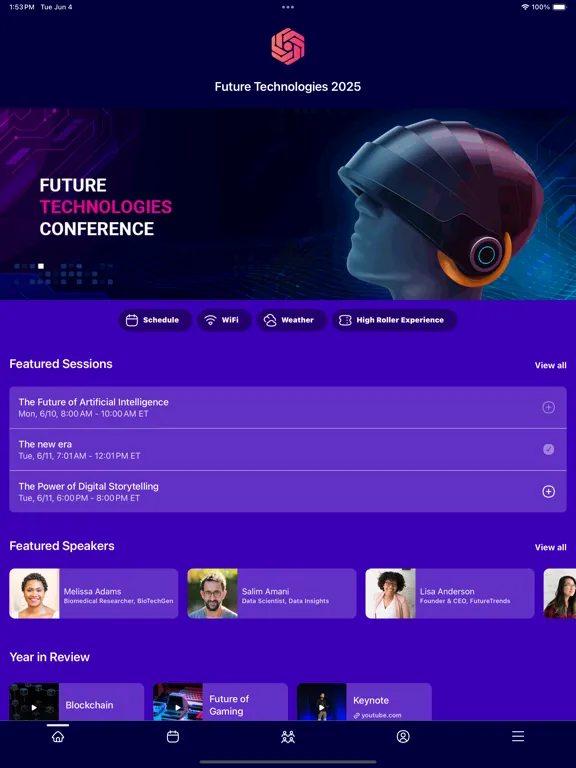Open the attendees people tab in bottom bar
This screenshot has height=768, width=576.
tap(288, 736)
